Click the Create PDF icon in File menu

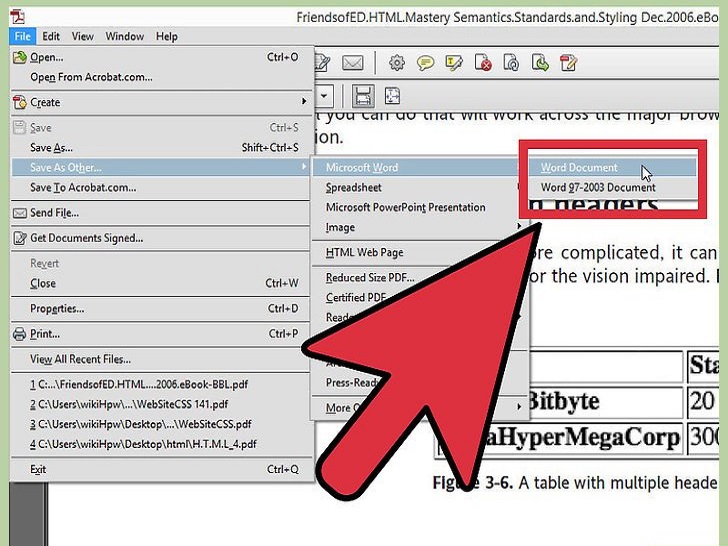coord(20,102)
